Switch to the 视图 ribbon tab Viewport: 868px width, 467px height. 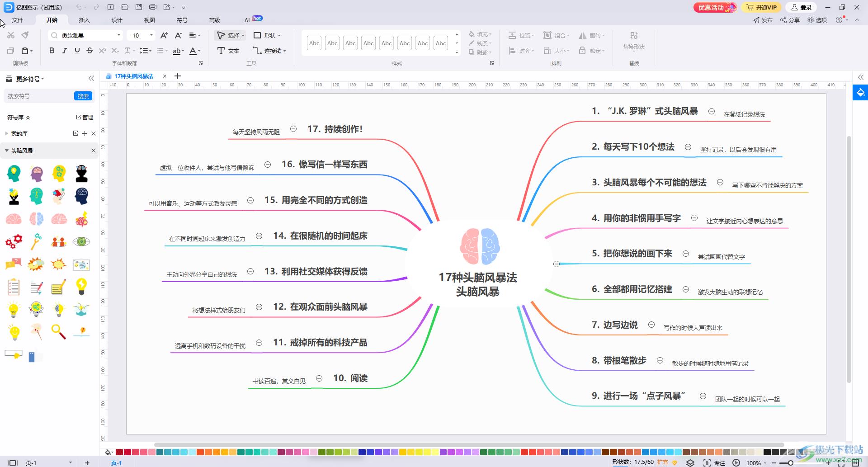pos(150,20)
